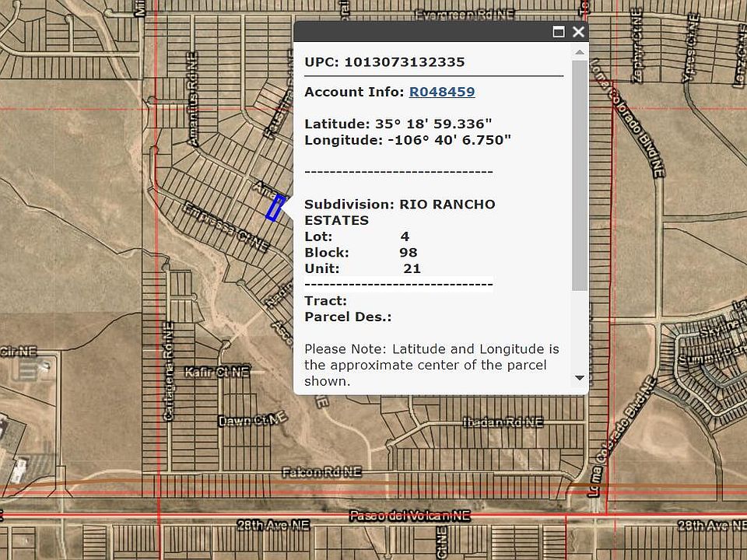747x560 pixels.
Task: Click the Ibadan Rd NE road label
Action: point(502,422)
